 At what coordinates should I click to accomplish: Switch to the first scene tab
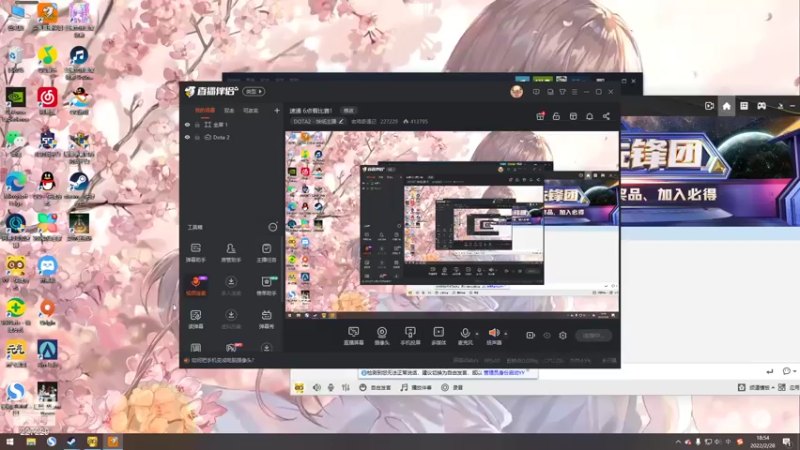point(205,110)
